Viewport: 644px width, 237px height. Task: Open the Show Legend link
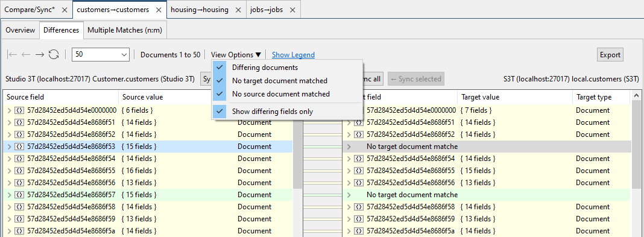(293, 55)
